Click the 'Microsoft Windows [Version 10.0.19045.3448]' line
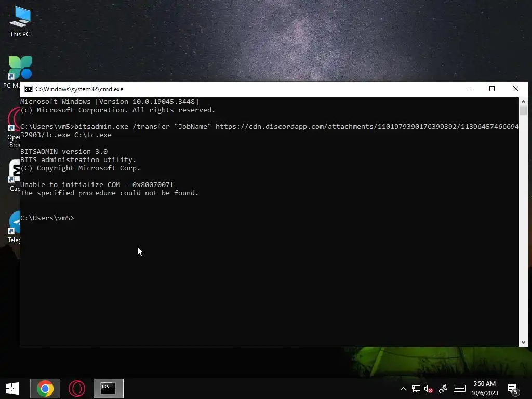 110,101
